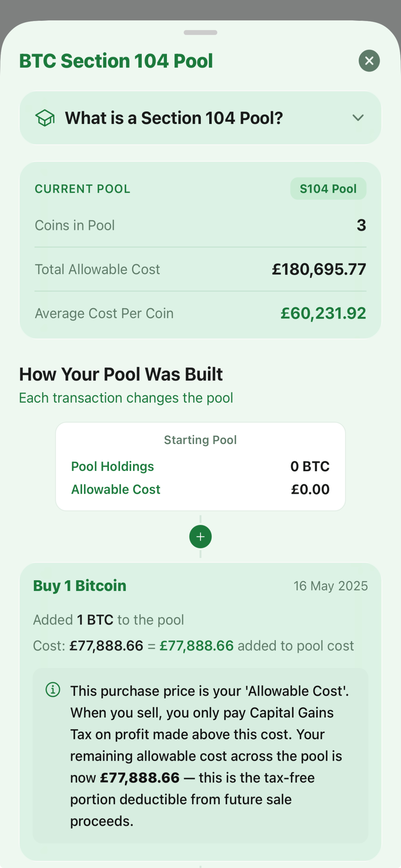Image resolution: width=401 pixels, height=868 pixels.
Task: Click the Pool Holdings label
Action: [x=113, y=466]
